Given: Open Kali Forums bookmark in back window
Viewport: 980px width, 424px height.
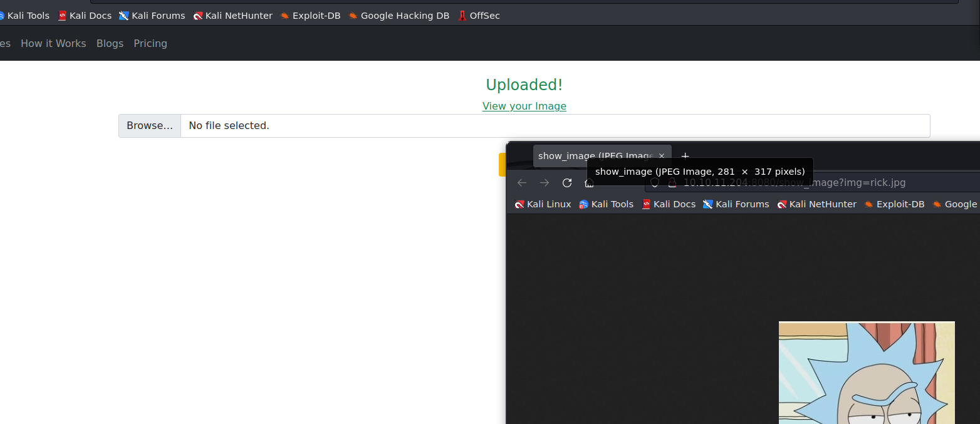Looking at the screenshot, I should click(x=152, y=16).
